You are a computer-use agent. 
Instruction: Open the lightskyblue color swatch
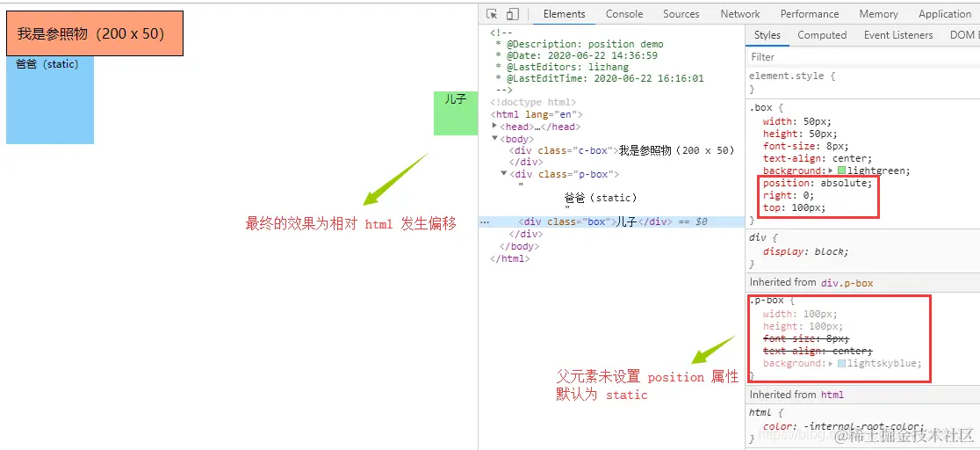[x=842, y=364]
